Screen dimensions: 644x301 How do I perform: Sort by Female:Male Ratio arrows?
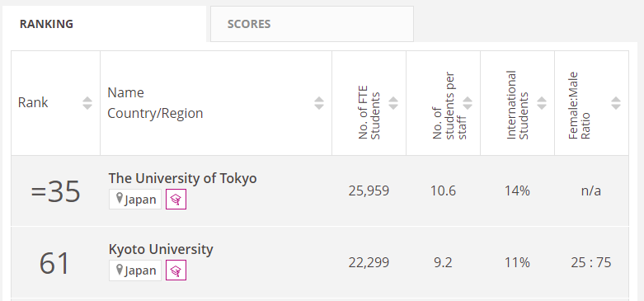[x=616, y=103]
